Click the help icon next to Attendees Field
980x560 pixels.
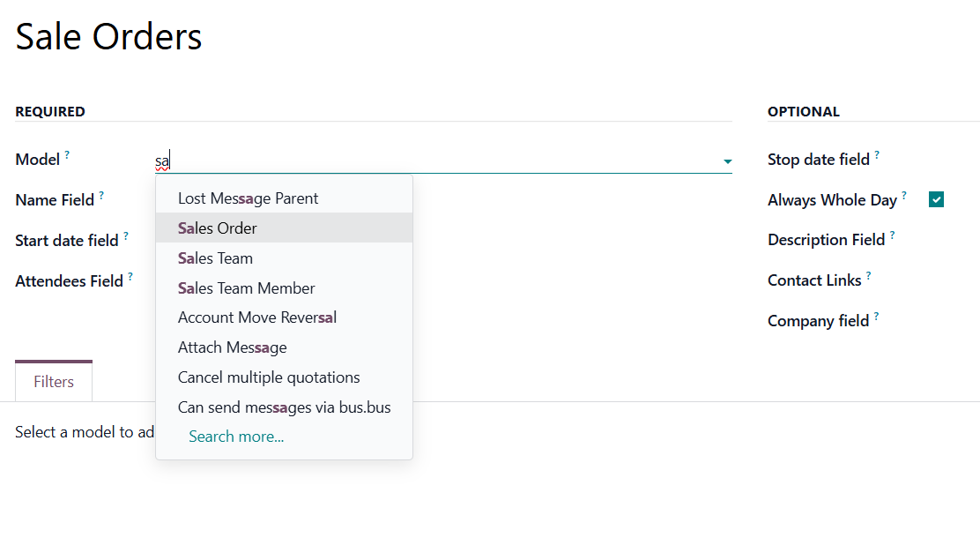pos(130,276)
